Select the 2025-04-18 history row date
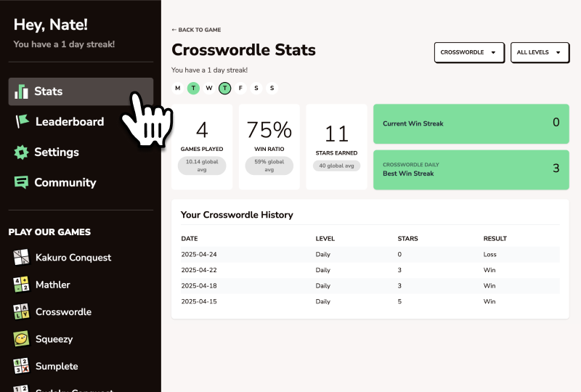 click(x=199, y=286)
